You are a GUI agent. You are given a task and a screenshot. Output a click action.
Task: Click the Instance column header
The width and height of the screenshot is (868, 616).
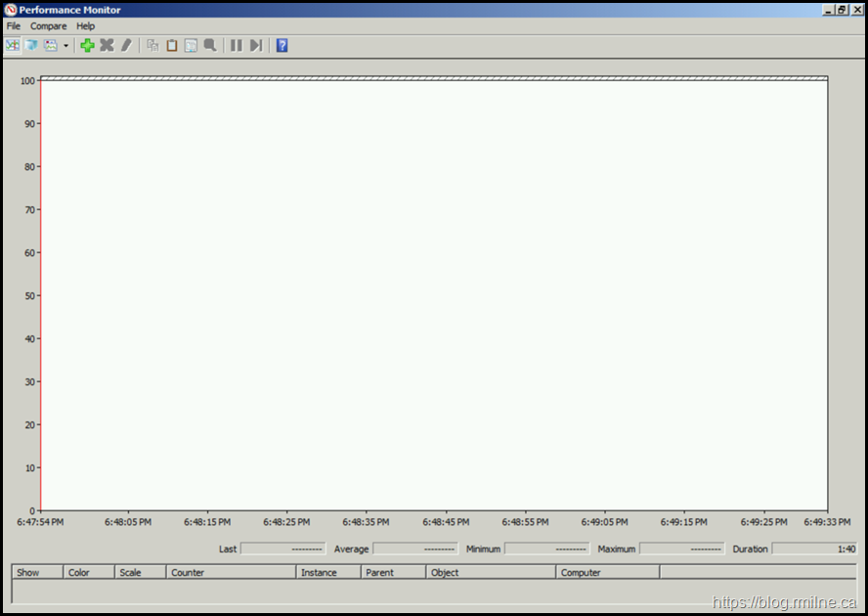point(328,572)
